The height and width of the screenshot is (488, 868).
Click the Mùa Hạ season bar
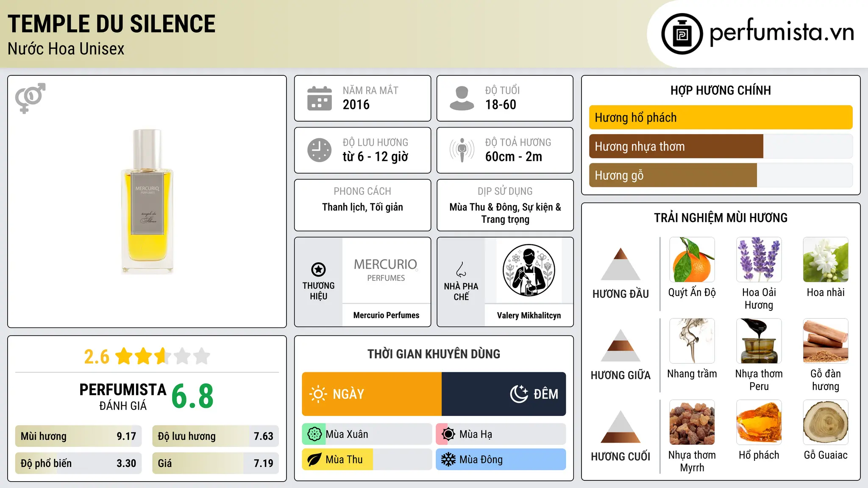click(x=501, y=434)
